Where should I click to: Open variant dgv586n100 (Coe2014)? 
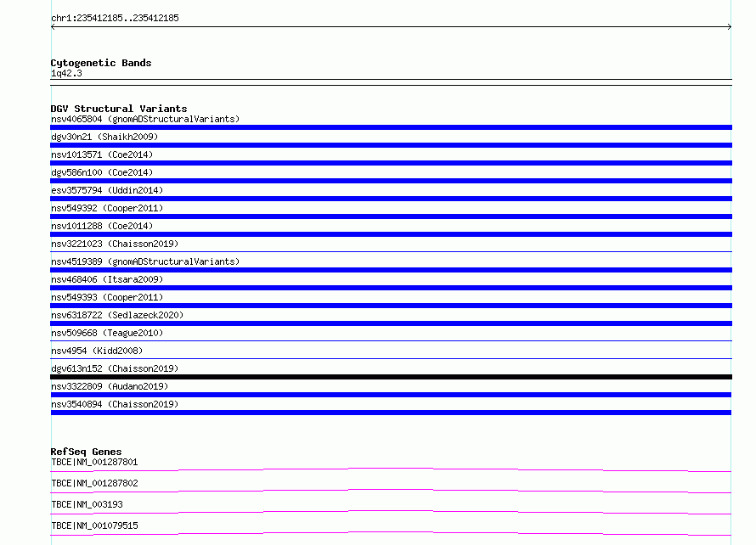102,172
